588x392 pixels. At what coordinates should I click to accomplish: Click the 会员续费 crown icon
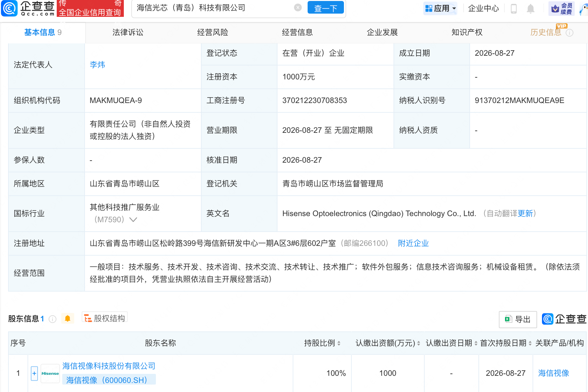point(561,8)
